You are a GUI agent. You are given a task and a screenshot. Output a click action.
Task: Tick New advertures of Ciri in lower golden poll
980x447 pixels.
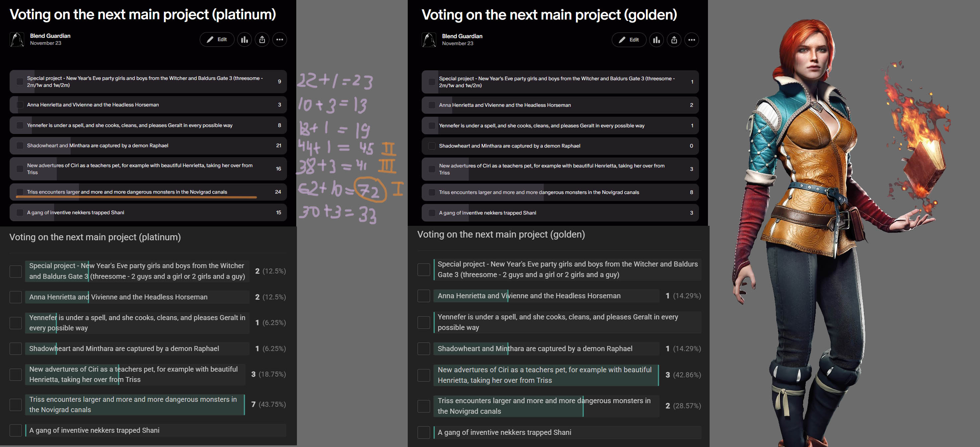[424, 375]
